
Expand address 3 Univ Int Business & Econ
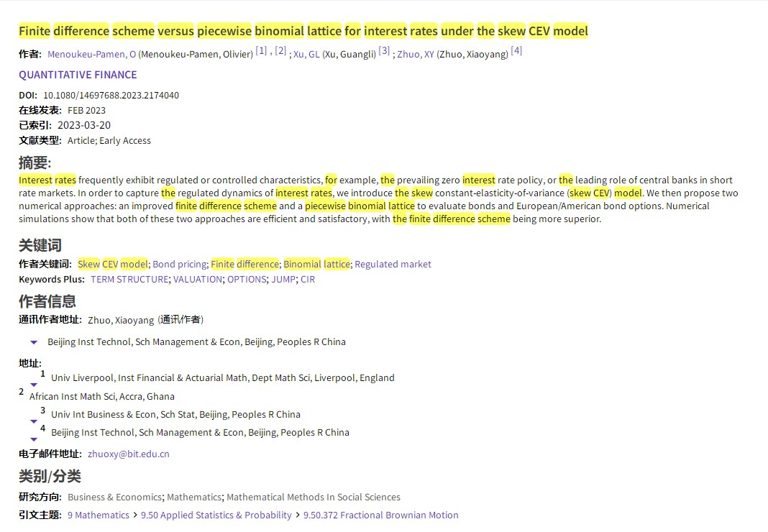click(34, 421)
